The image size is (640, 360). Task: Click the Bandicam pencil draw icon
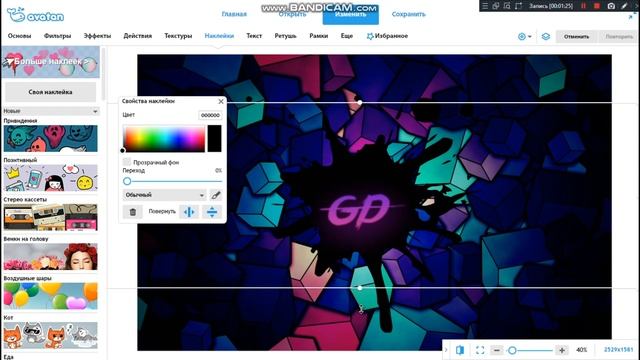[624, 6]
